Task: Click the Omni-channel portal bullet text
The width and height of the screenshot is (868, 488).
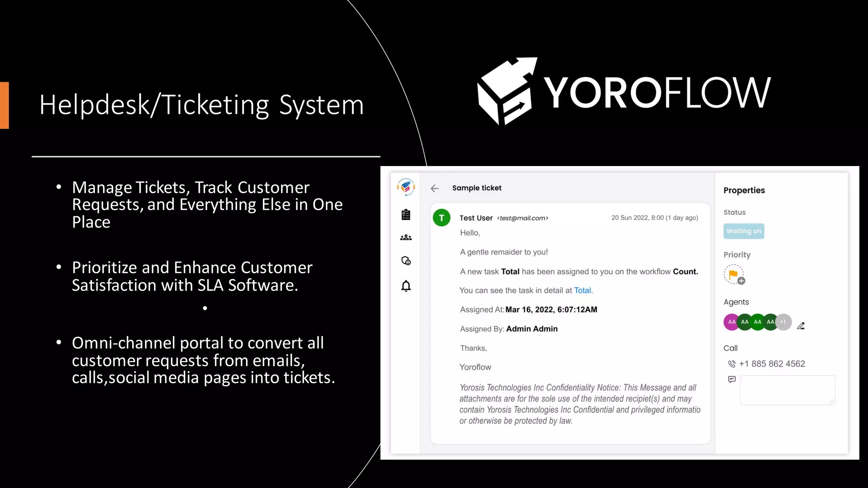Action: 203,360
